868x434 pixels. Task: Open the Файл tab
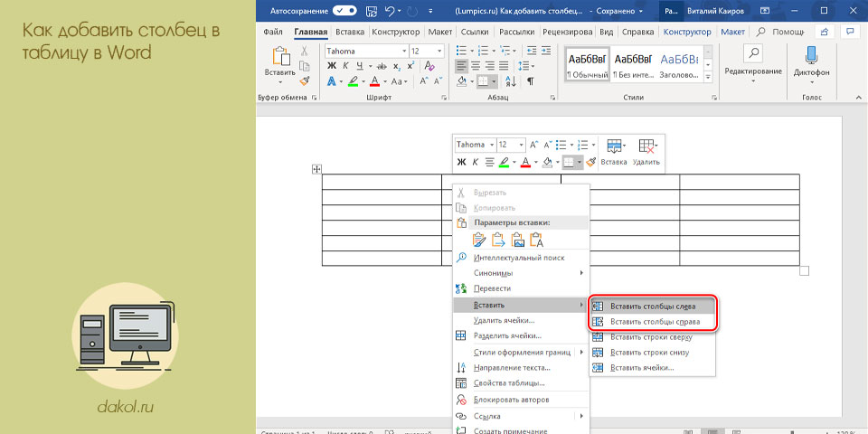coord(273,32)
